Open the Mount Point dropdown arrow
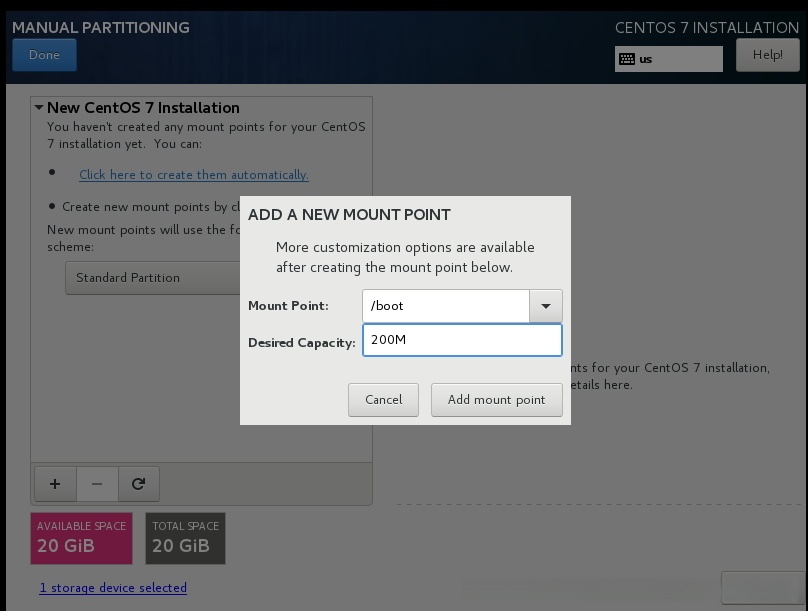The height and width of the screenshot is (611, 808). (546, 306)
